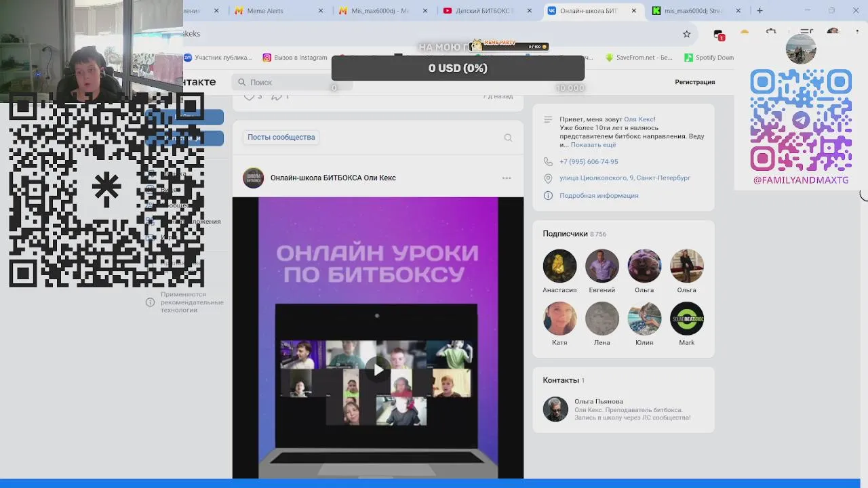This screenshot has height=488, width=868.
Task: Open subscriber Анастасия's profile
Action: pyautogui.click(x=559, y=271)
